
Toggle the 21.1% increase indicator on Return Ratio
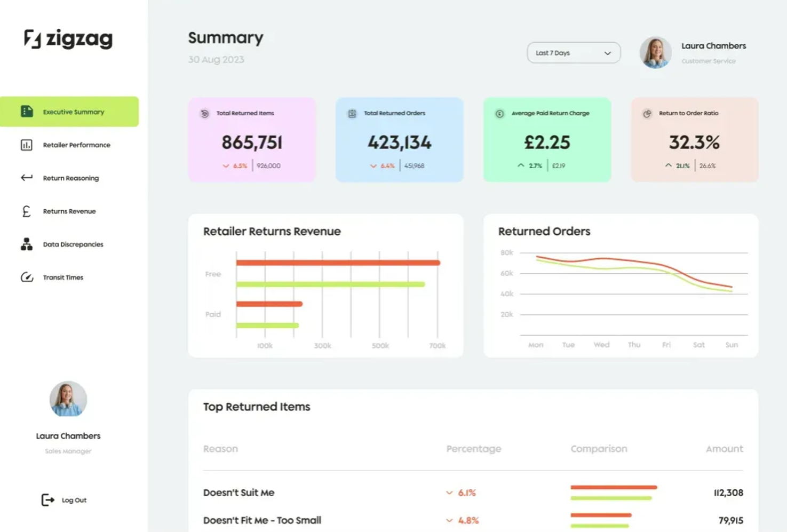[677, 165]
